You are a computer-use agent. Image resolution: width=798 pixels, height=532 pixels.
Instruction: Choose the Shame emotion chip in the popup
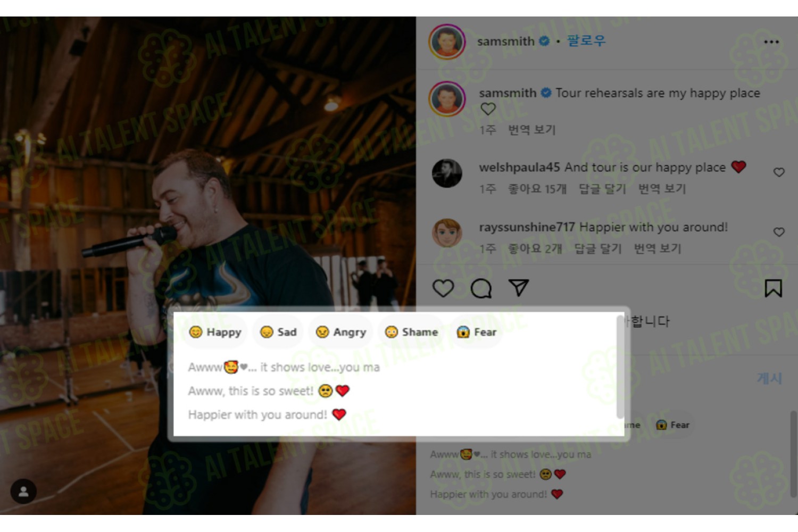click(x=411, y=332)
